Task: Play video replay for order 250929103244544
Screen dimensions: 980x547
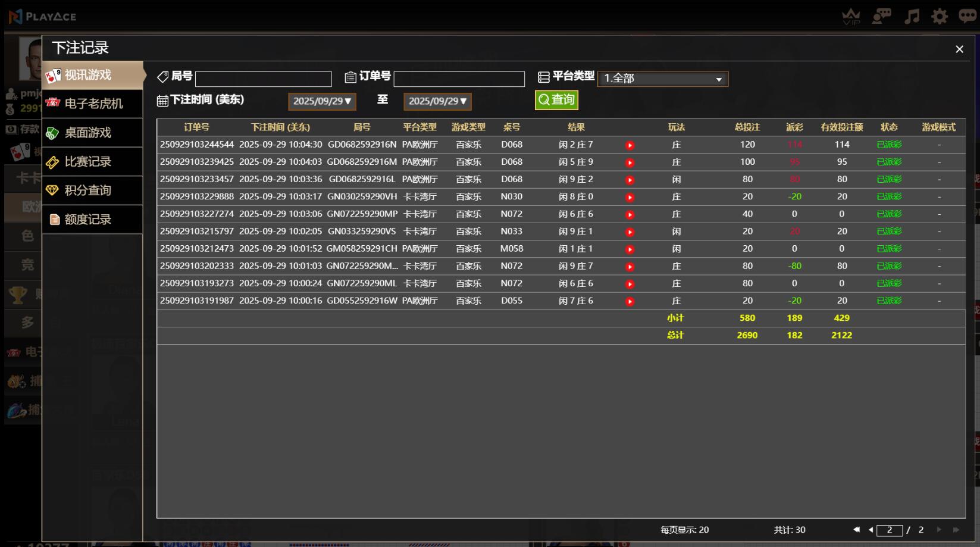Action: (x=630, y=145)
